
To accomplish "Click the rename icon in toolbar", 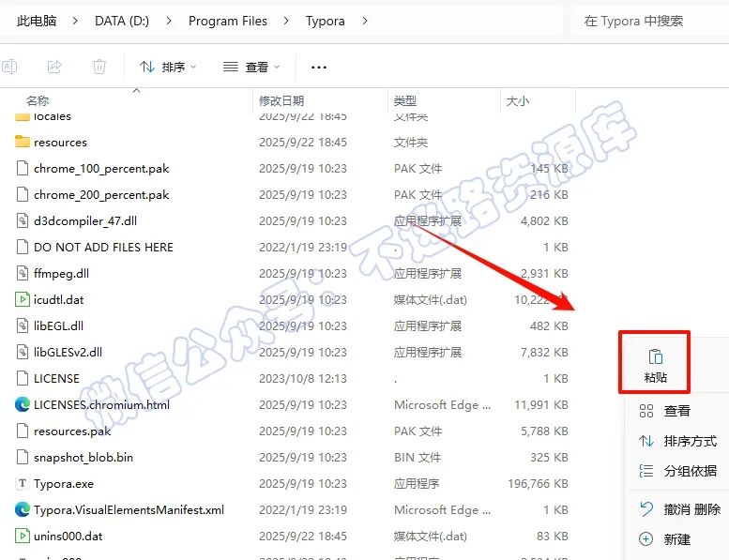I will (x=9, y=67).
